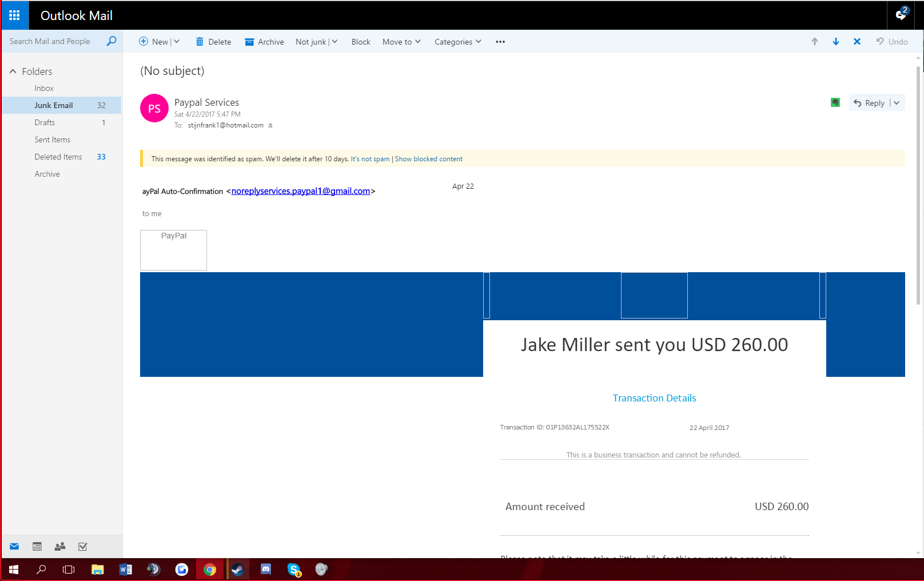The image size is (924, 581).
Task: Click the Paypal Services sender name
Action: [x=206, y=102]
